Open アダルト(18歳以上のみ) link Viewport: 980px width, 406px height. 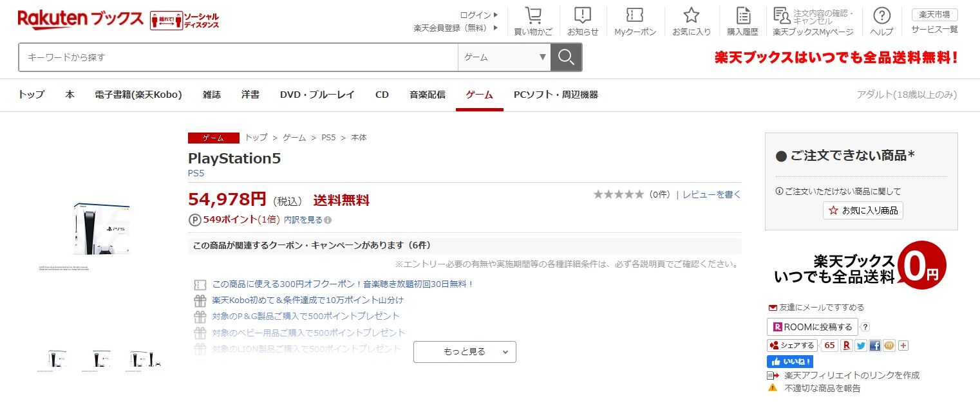pyautogui.click(x=907, y=95)
